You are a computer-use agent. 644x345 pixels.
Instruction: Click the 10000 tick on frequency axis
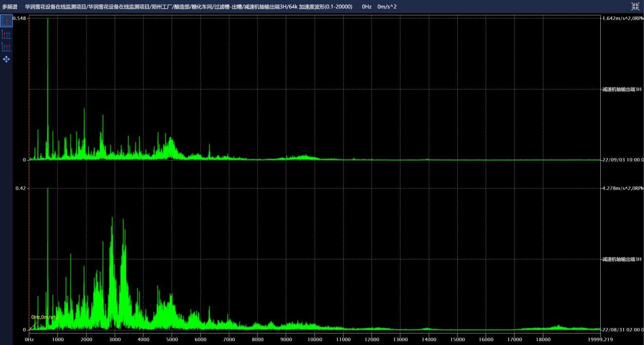314,339
